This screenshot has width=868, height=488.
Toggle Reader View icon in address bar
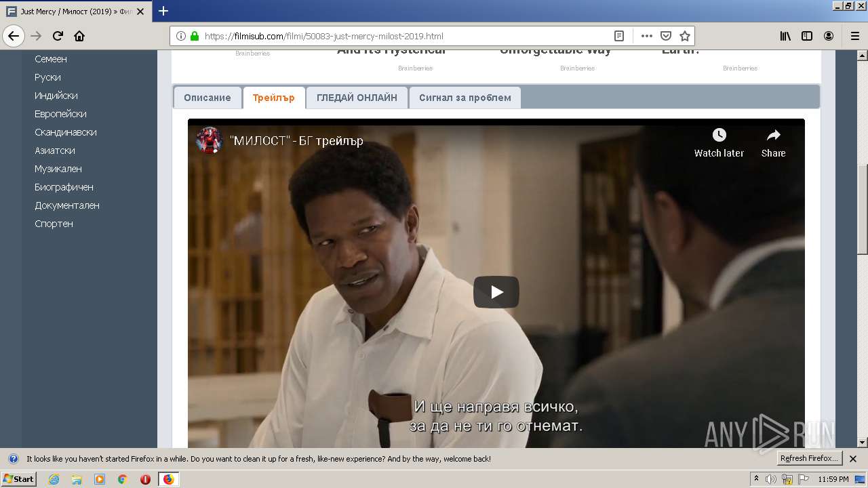[619, 36]
